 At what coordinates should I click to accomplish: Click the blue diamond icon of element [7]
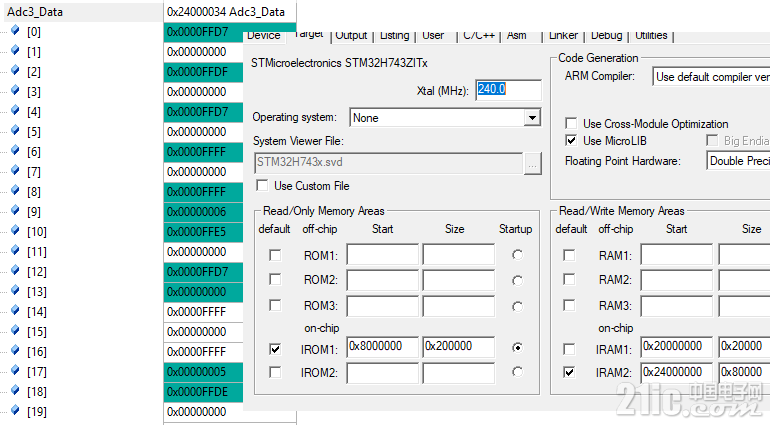tap(15, 170)
